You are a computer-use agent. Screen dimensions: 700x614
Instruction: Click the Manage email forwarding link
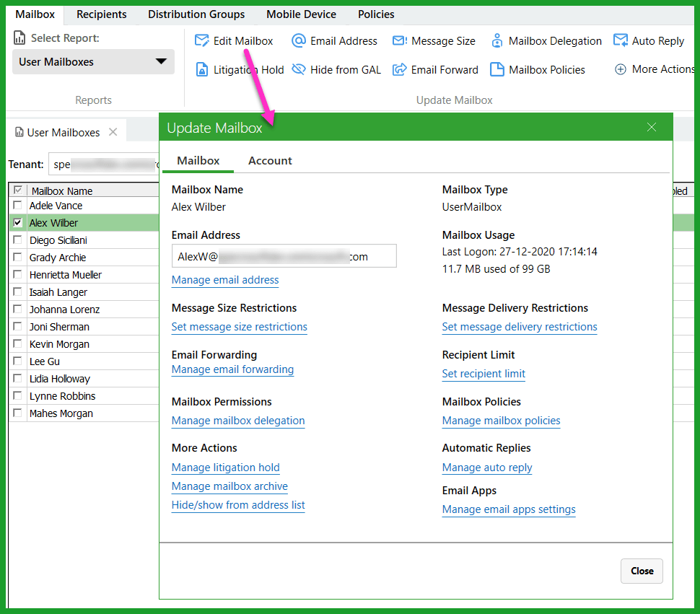(232, 369)
